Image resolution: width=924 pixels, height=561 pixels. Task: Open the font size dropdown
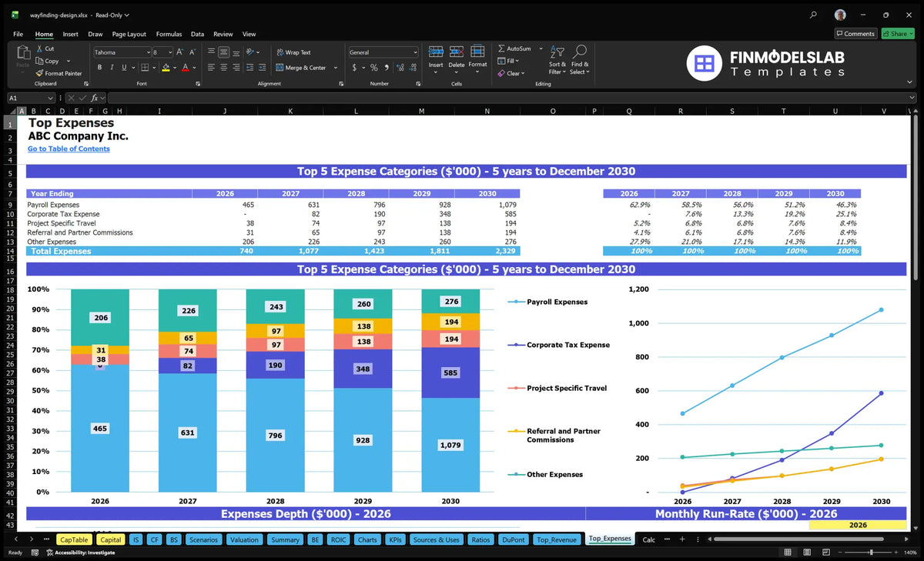[169, 52]
